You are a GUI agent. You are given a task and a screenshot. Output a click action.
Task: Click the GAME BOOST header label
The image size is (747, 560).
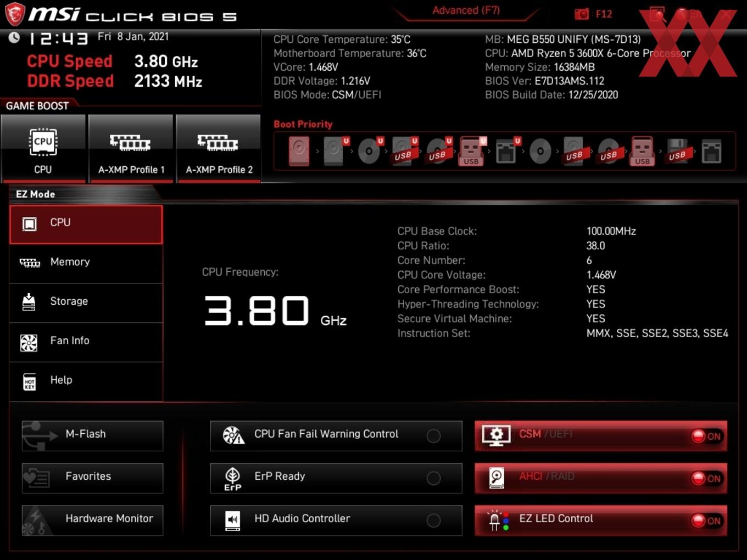tap(37, 106)
